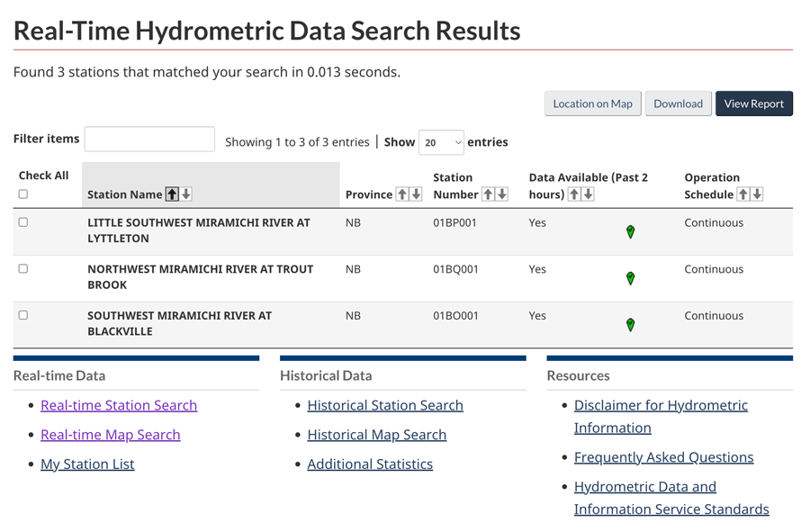The height and width of the screenshot is (532, 810).
Task: Sort Province column ascending arrow
Action: (402, 194)
